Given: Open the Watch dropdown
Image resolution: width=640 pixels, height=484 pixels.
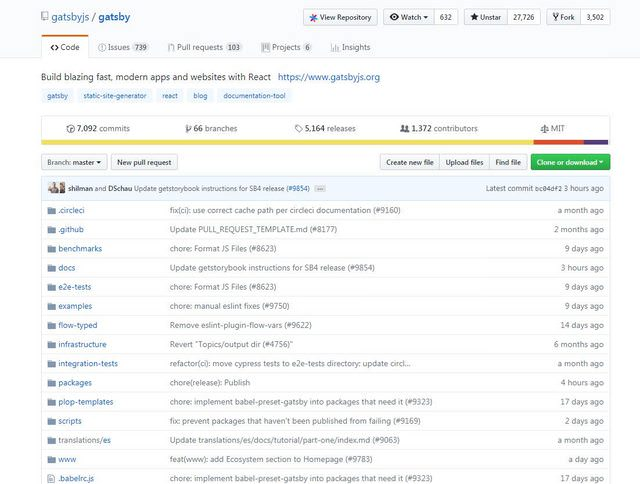Looking at the screenshot, I should click(x=409, y=17).
